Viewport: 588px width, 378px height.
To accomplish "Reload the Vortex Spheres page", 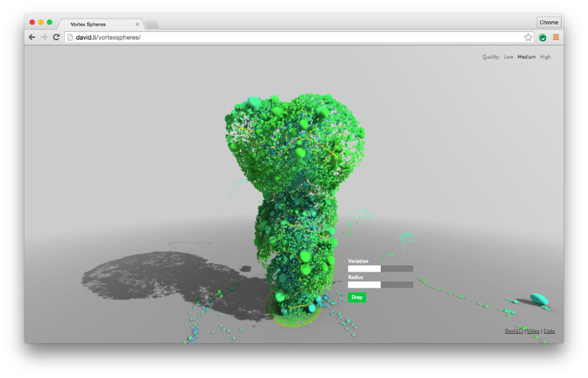I will pos(56,37).
